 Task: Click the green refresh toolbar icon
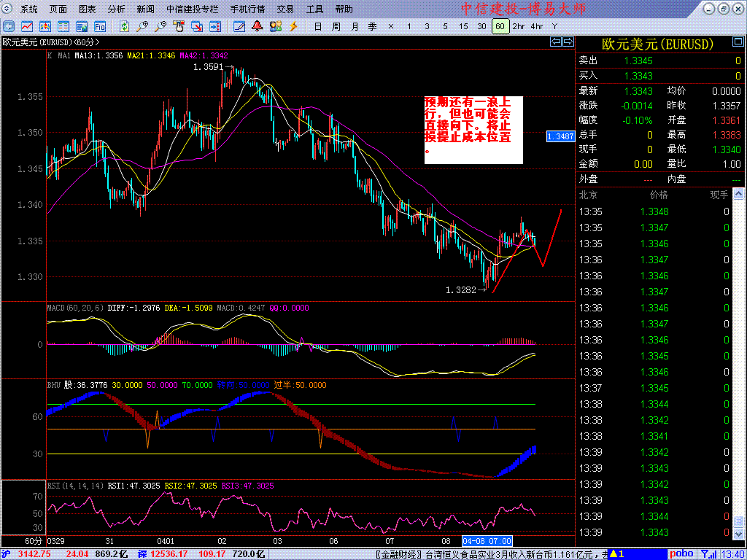[x=125, y=26]
